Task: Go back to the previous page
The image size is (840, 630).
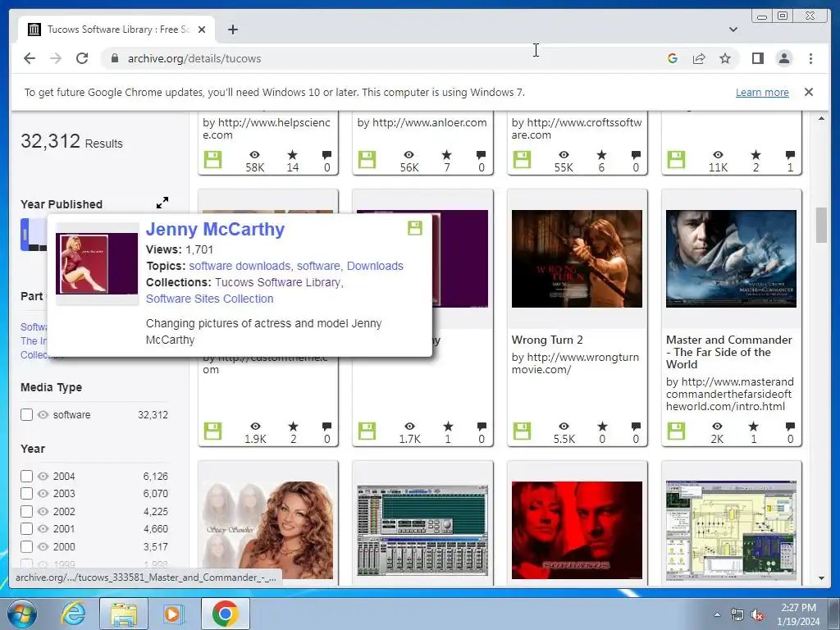Action: (x=30, y=58)
